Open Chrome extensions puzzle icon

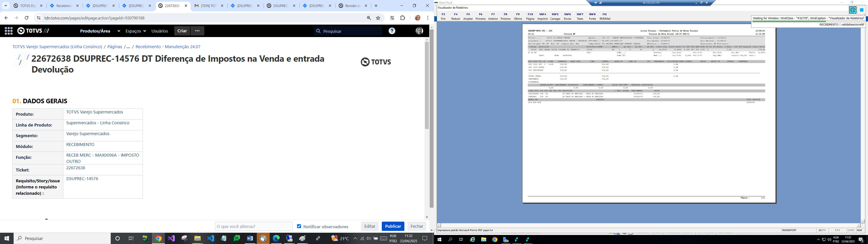pyautogui.click(x=402, y=18)
